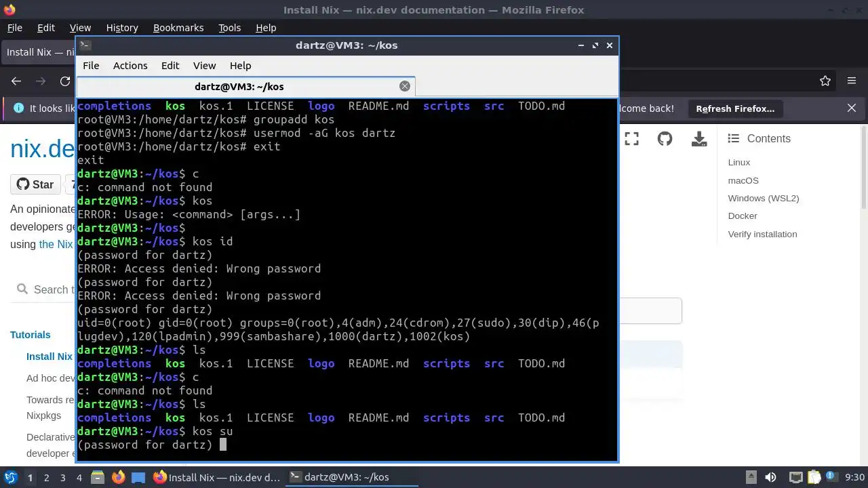Switch to workspace 2

tap(47, 478)
